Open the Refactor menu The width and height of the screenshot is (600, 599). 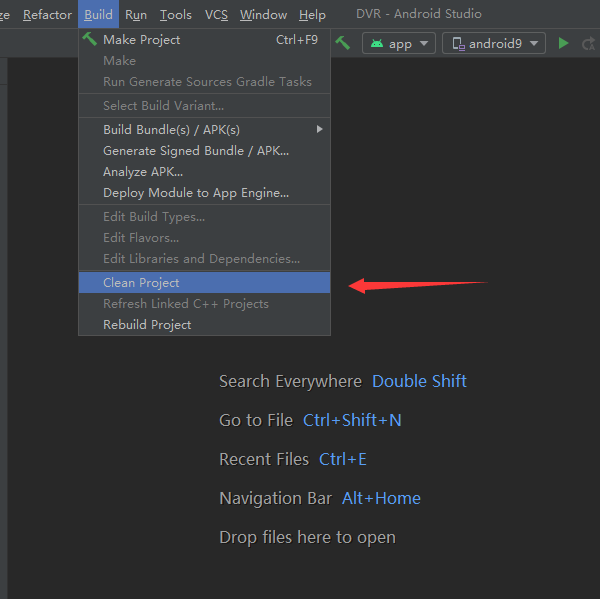click(x=47, y=15)
